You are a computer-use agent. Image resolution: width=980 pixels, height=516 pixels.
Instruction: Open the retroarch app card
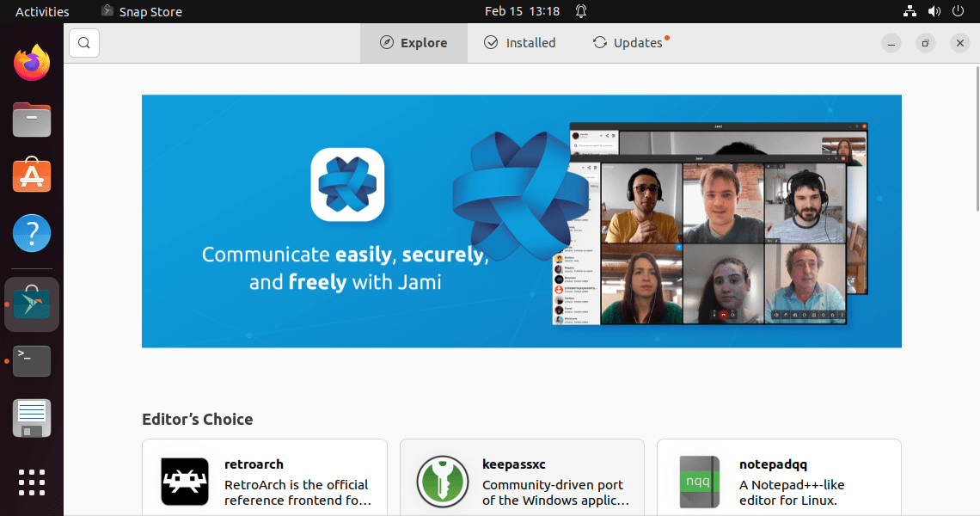265,477
